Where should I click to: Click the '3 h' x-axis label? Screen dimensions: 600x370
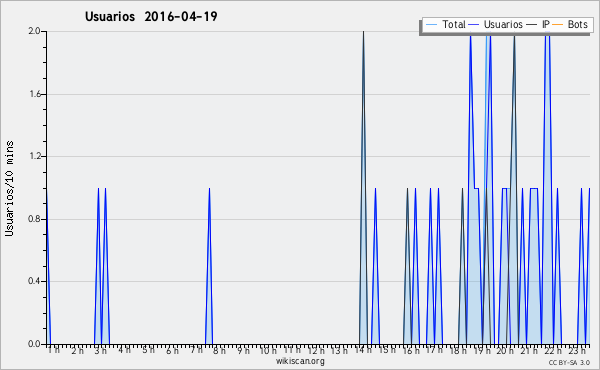pyautogui.click(x=101, y=350)
